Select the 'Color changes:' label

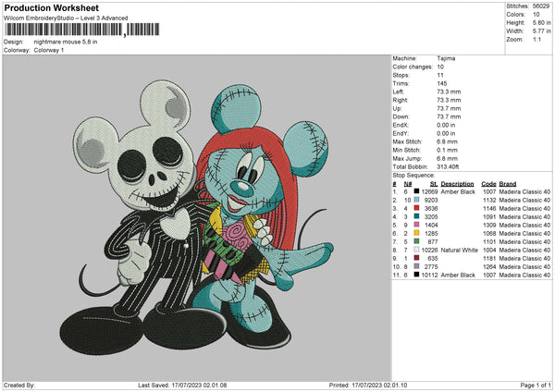click(413, 67)
